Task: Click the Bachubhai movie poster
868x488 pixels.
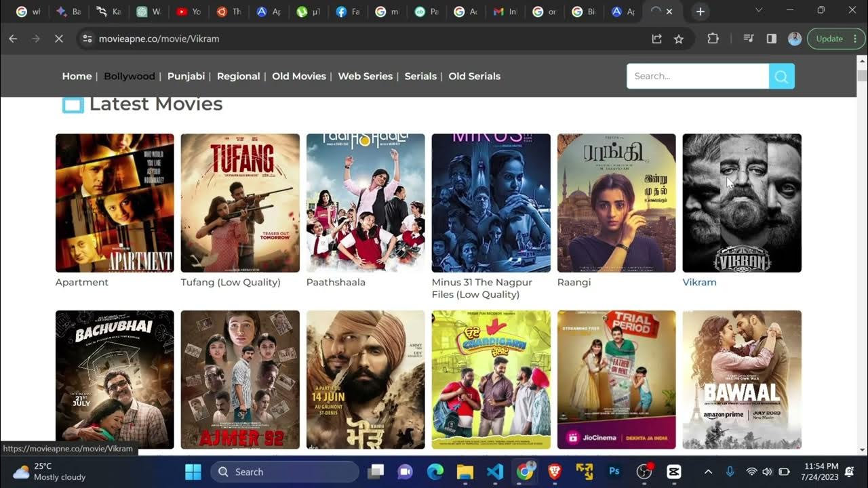Action: pyautogui.click(x=115, y=380)
